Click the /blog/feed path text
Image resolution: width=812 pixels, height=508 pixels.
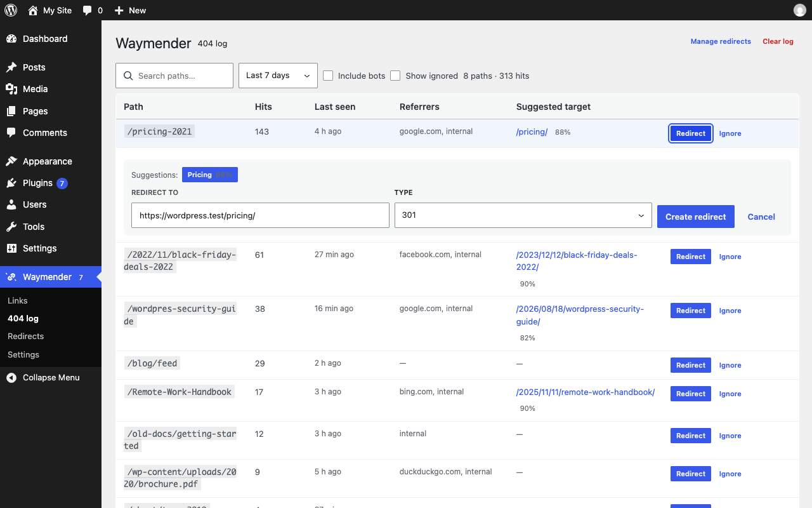152,363
